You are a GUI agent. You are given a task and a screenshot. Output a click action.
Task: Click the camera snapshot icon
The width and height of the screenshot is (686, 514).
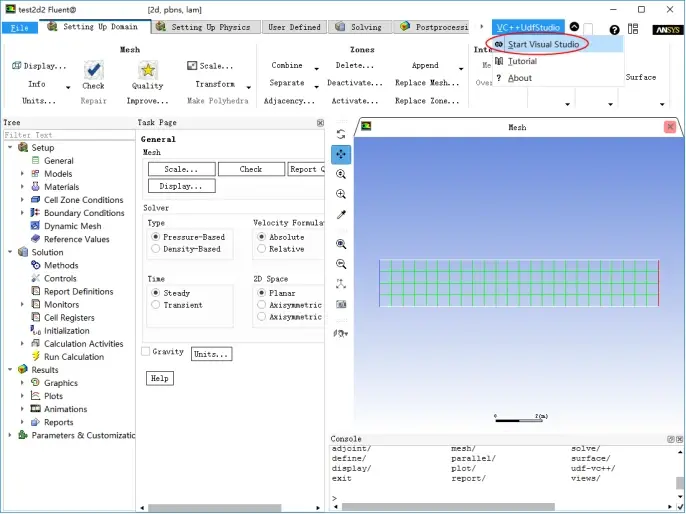click(341, 304)
